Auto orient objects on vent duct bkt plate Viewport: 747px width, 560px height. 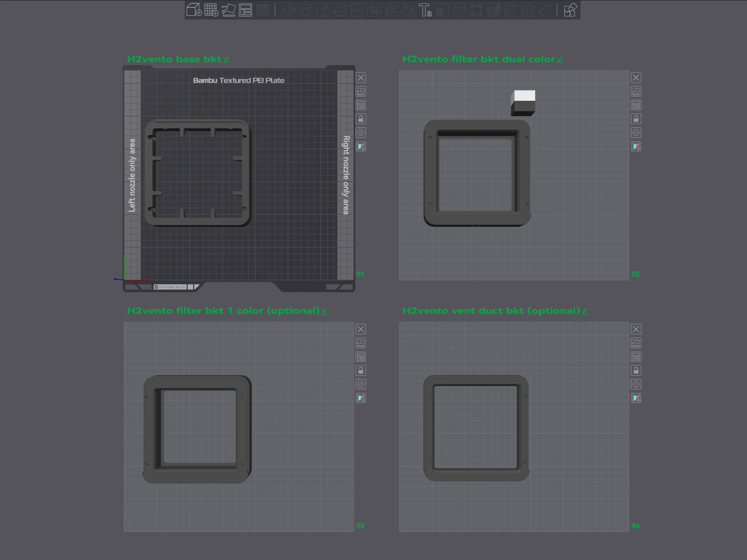[x=636, y=343]
